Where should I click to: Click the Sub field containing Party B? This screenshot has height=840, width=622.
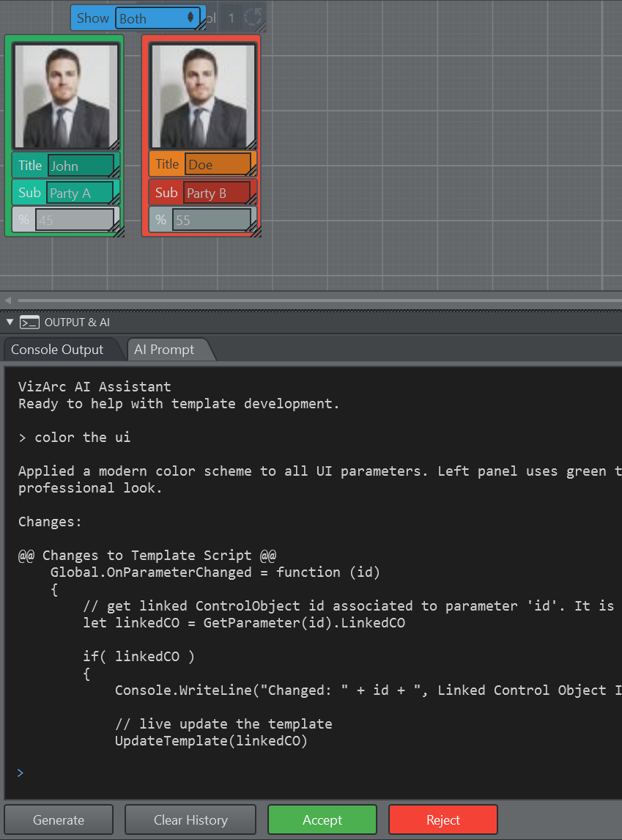(x=217, y=194)
